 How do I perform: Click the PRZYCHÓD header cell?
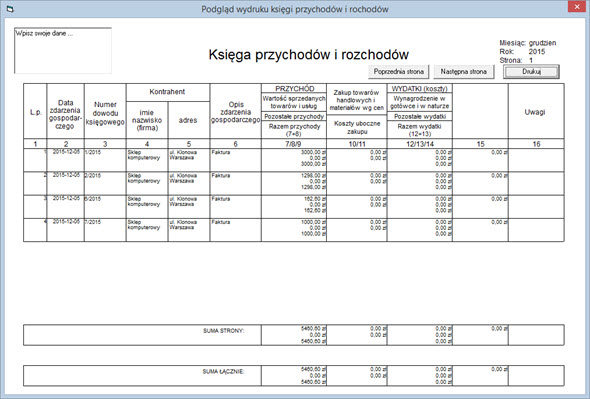pos(294,88)
